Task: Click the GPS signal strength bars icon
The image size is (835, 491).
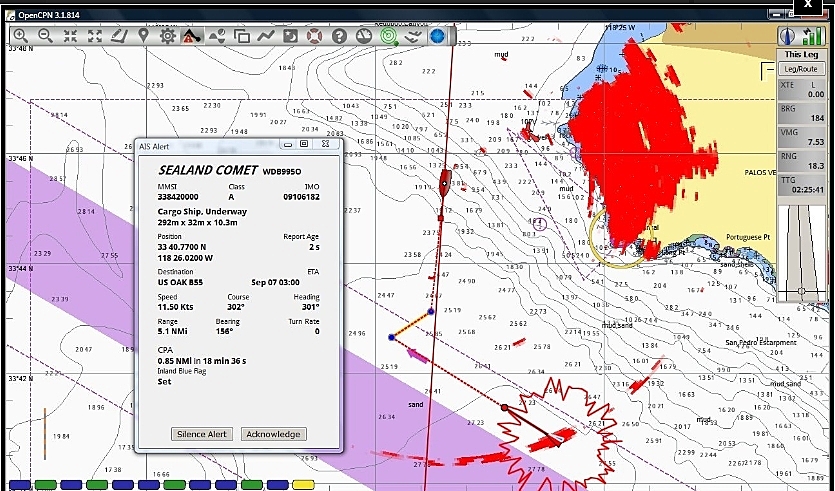Action: 812,35
